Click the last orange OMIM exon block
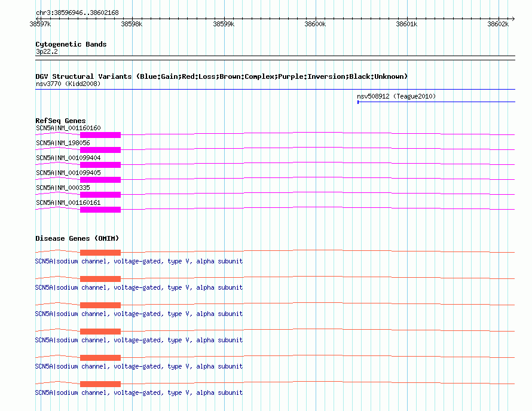This screenshot has height=411, width=532. 100,384
